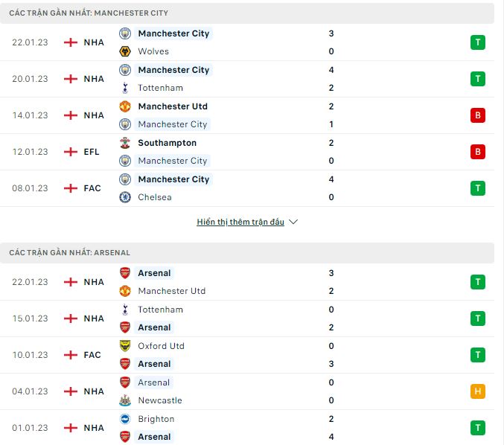This screenshot has width=504, height=445.
Task: Click the red B badge for the Southampton match
Action: point(478,152)
